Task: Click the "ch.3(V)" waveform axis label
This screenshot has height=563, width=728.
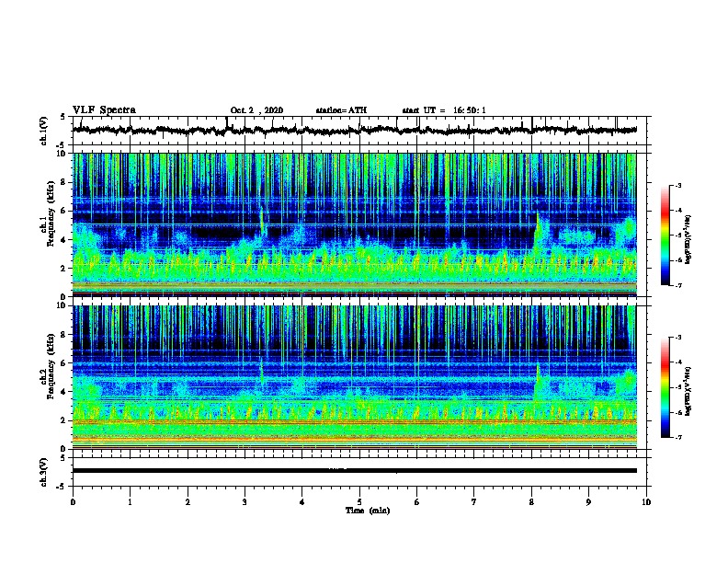Action: 44,472
